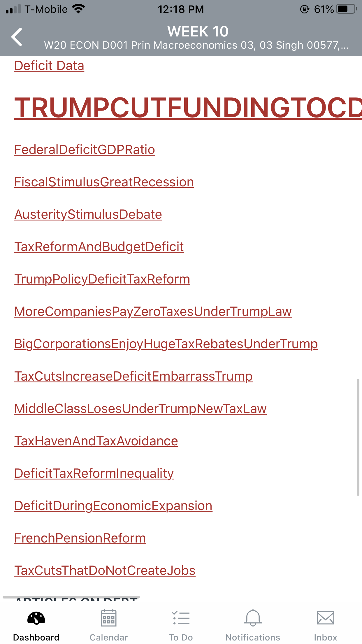Open the Calendar icon
Image resolution: width=362 pixels, height=644 pixels.
tap(109, 618)
